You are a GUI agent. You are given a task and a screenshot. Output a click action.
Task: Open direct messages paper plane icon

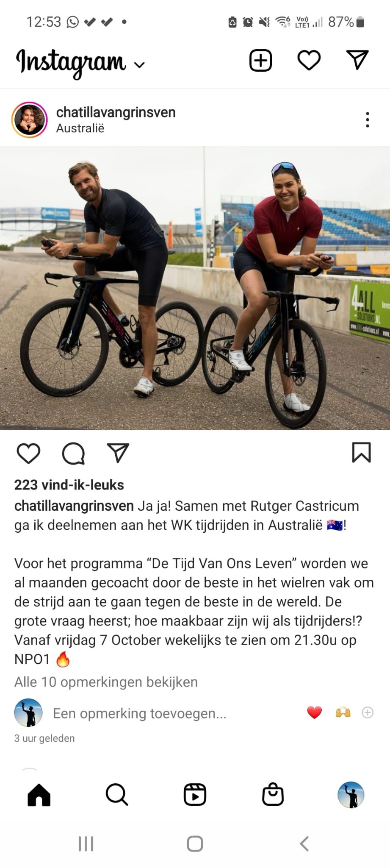pyautogui.click(x=357, y=60)
